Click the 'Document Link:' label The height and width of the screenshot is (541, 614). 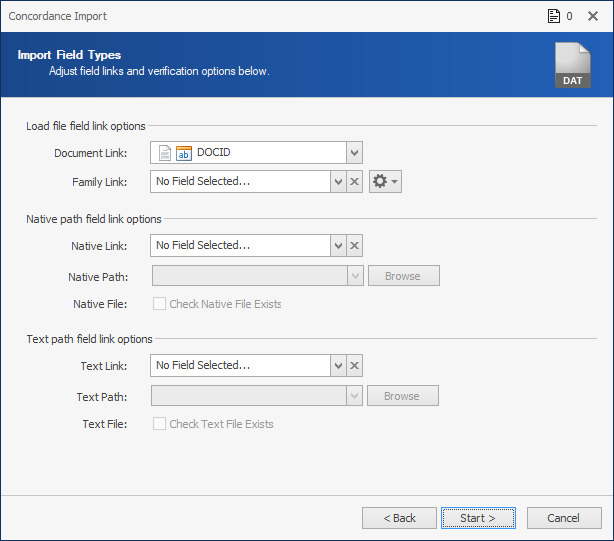[x=90, y=153]
